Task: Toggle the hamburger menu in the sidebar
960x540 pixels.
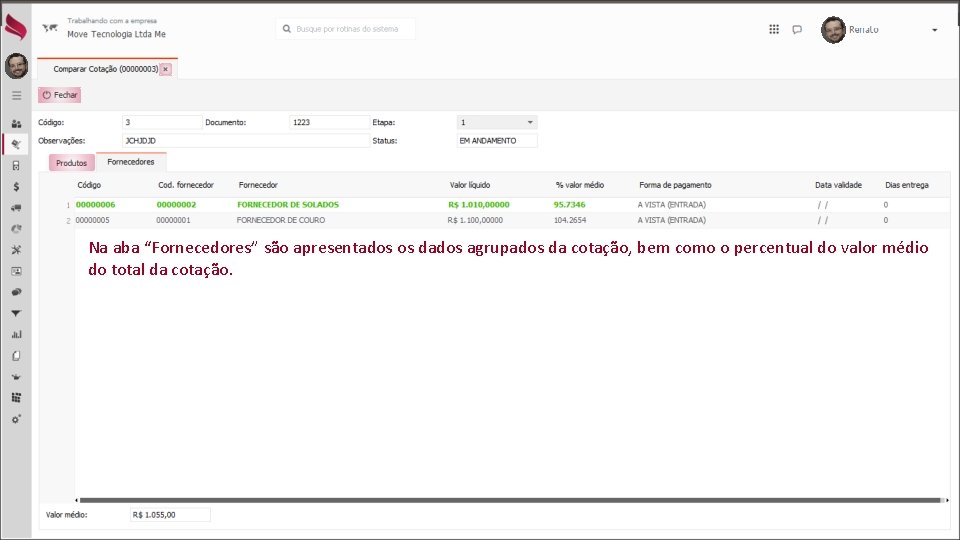Action: (x=17, y=96)
